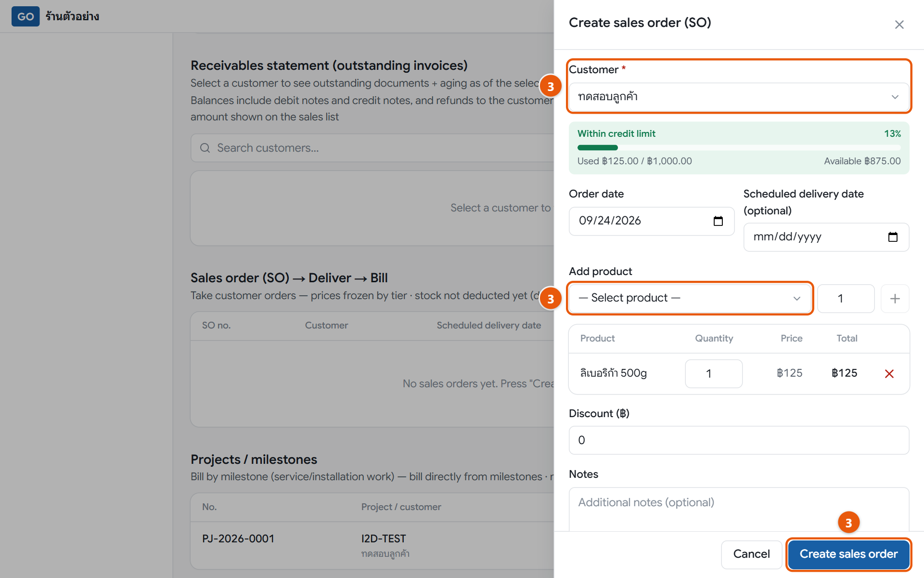Click the ฿125 total value
Screen dimensions: 924x578
click(844, 373)
